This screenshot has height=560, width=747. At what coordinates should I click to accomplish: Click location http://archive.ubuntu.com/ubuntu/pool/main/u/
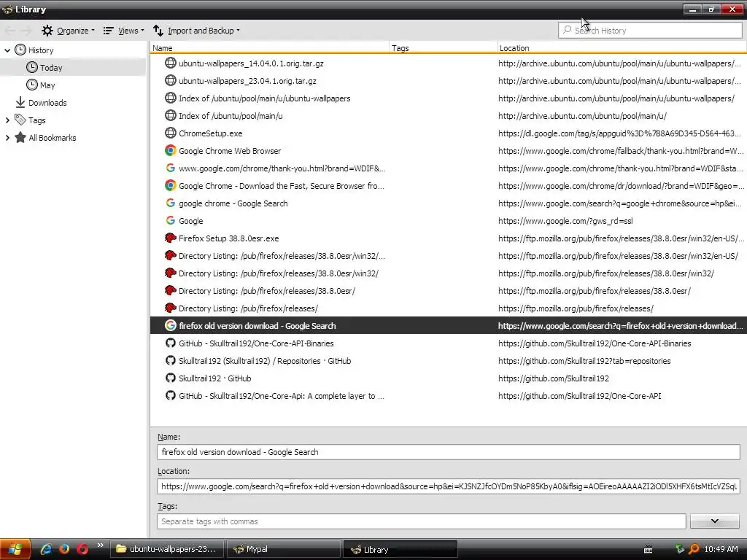(x=582, y=116)
